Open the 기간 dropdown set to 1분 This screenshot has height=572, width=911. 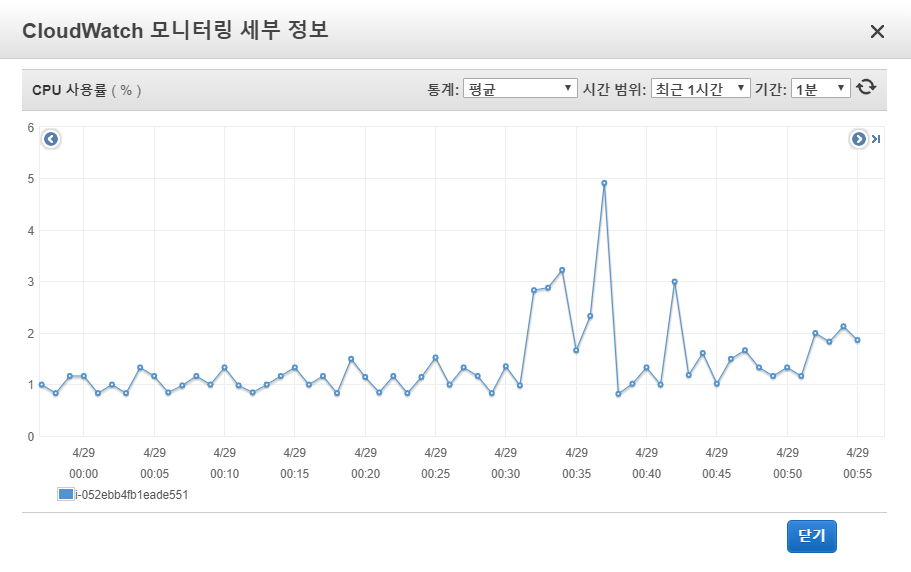820,89
